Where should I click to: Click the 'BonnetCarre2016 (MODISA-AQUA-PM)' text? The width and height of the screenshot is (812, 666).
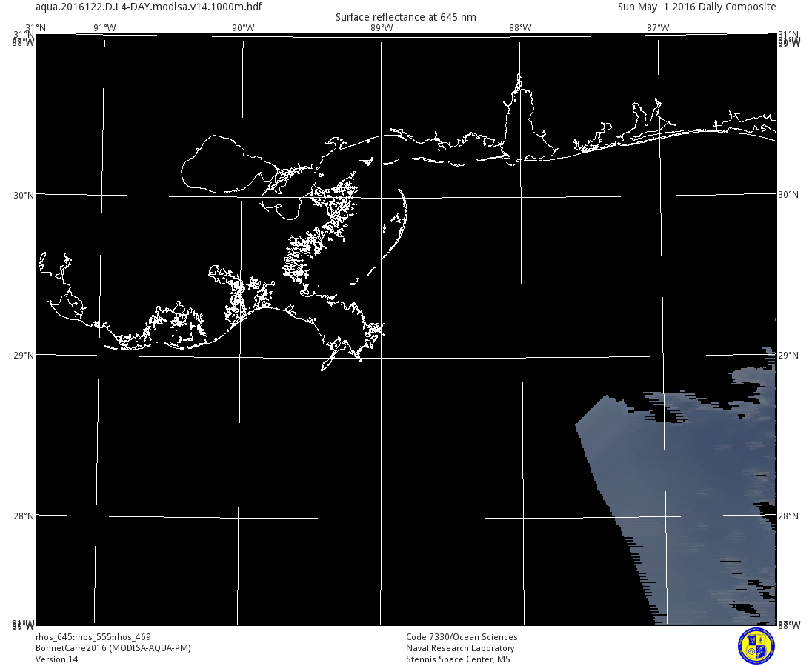coord(113,648)
